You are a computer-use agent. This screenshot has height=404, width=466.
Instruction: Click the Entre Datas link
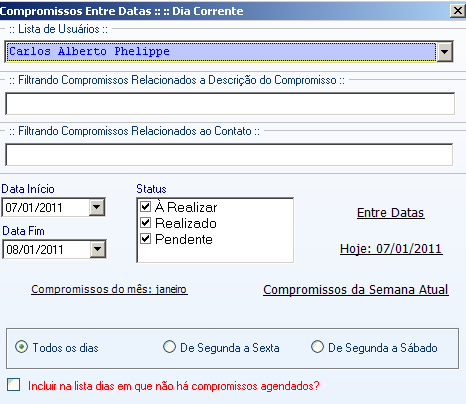click(x=390, y=213)
